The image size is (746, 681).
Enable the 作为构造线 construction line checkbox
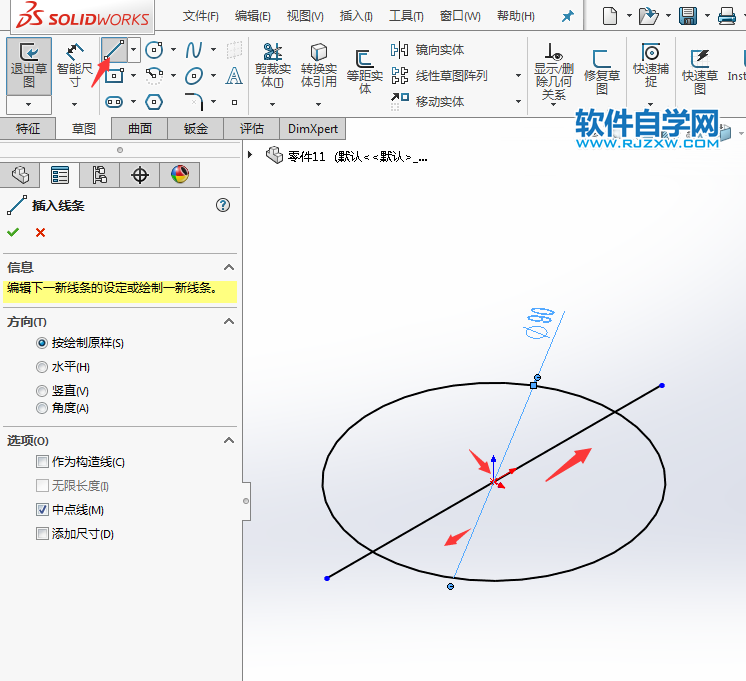point(42,462)
